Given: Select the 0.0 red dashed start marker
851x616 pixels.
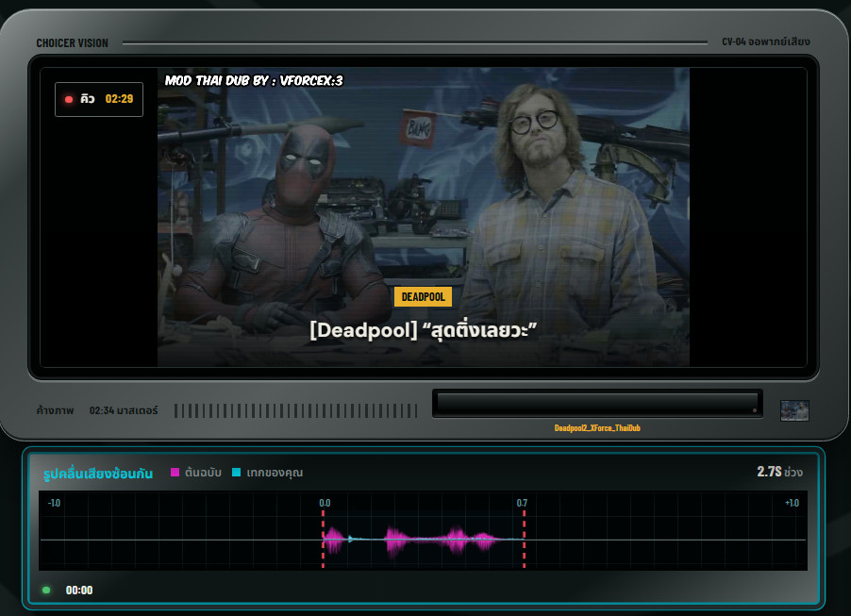Looking at the screenshot, I should click(x=323, y=539).
